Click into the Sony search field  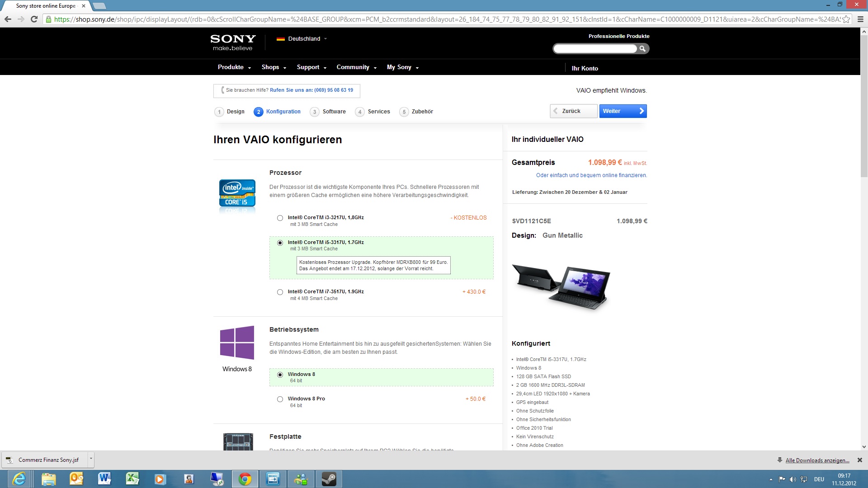595,48
